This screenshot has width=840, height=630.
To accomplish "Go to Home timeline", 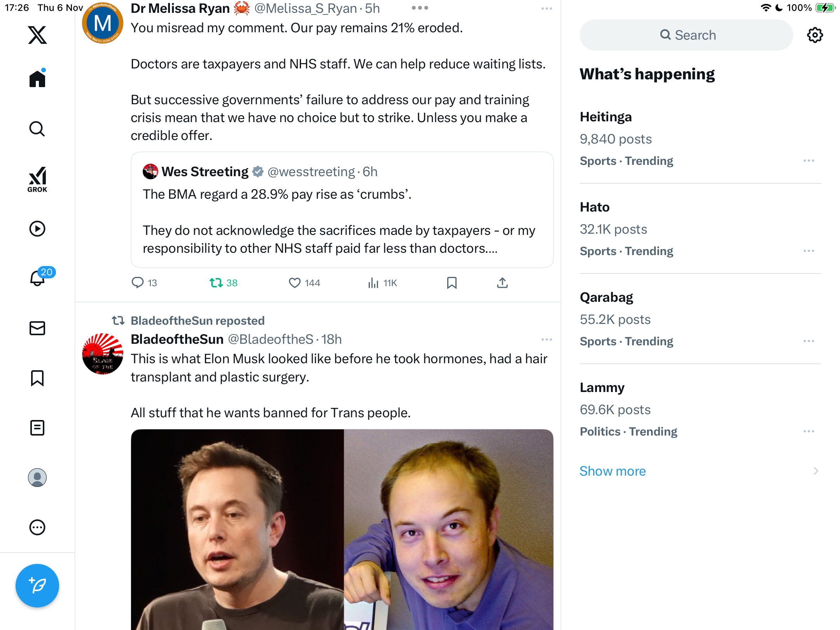I will point(37,79).
